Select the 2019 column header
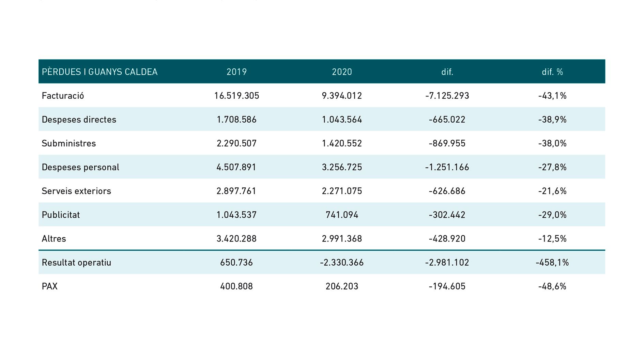This screenshot has height=362, width=644. tap(236, 72)
